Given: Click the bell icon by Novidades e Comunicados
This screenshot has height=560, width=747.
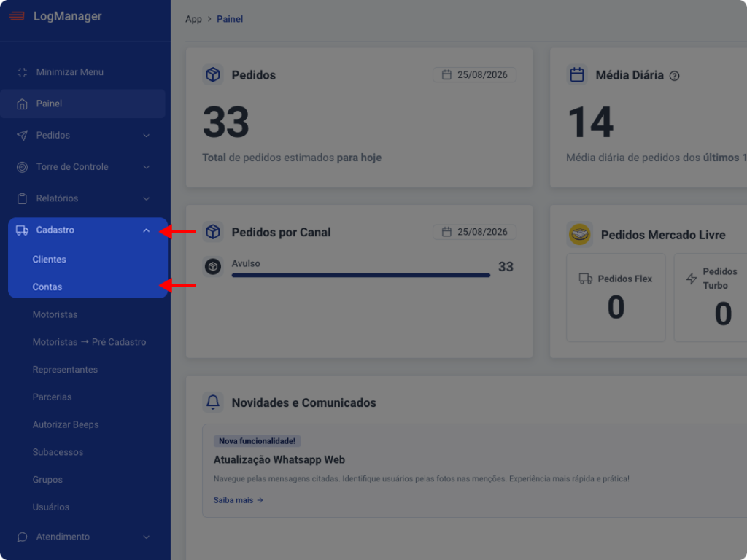Looking at the screenshot, I should (x=213, y=402).
